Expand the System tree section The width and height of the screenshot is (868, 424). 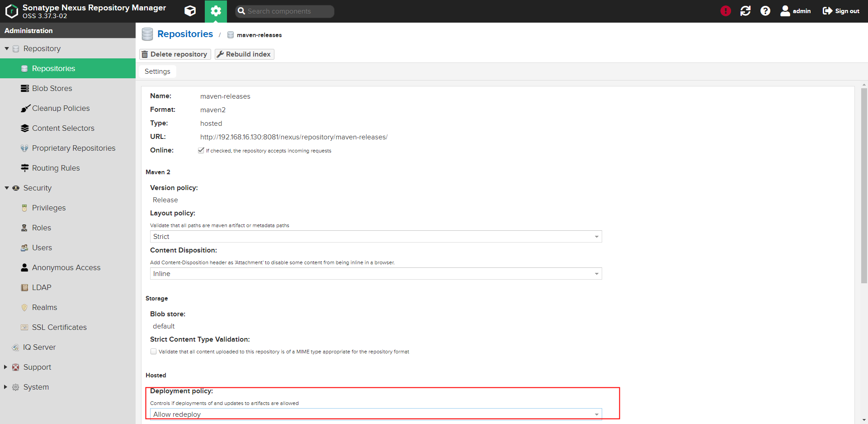click(5, 387)
